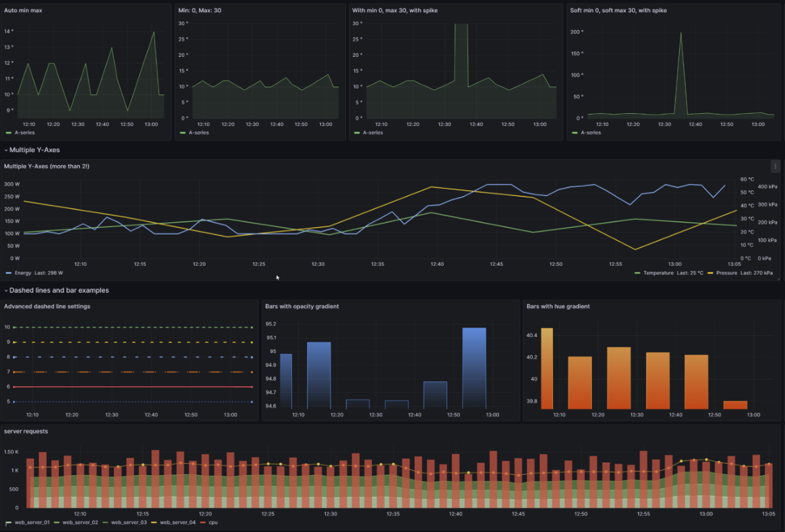Click the '95.2' axis label in opacity bars panel
The image size is (785, 532).
tap(271, 324)
